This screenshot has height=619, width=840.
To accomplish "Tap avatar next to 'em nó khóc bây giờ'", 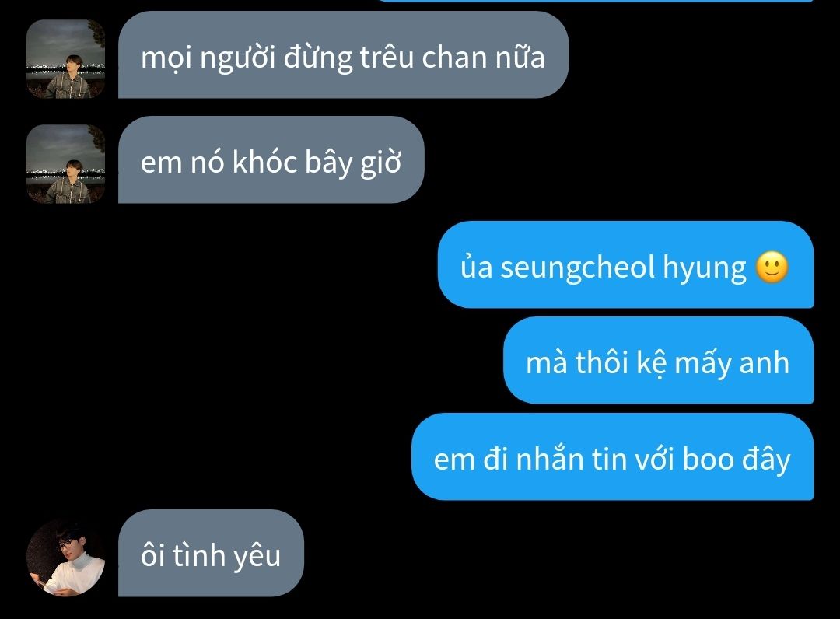I will [66, 164].
